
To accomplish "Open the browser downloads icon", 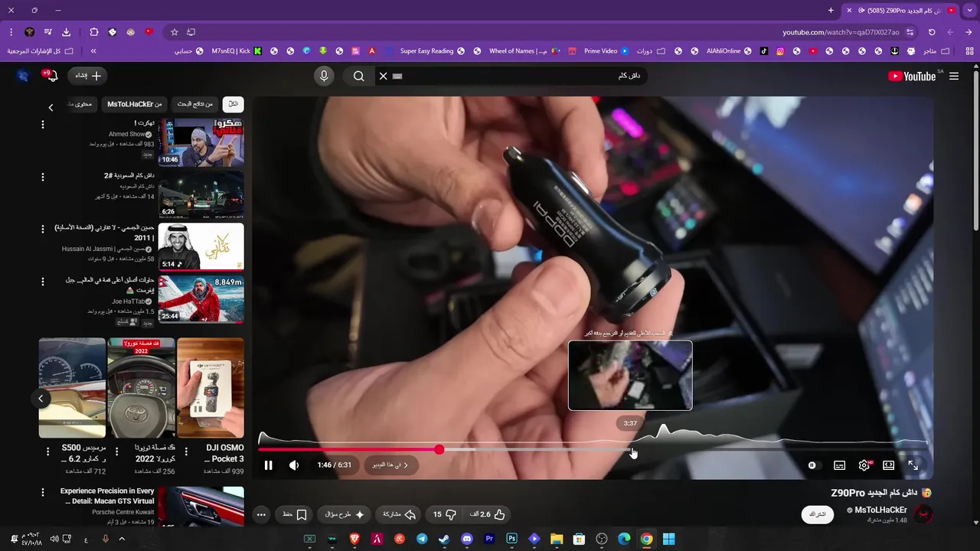I will pyautogui.click(x=66, y=32).
